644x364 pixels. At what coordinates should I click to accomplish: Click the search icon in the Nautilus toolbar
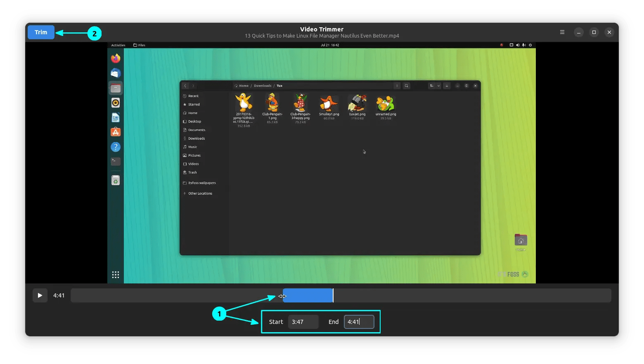tap(407, 86)
